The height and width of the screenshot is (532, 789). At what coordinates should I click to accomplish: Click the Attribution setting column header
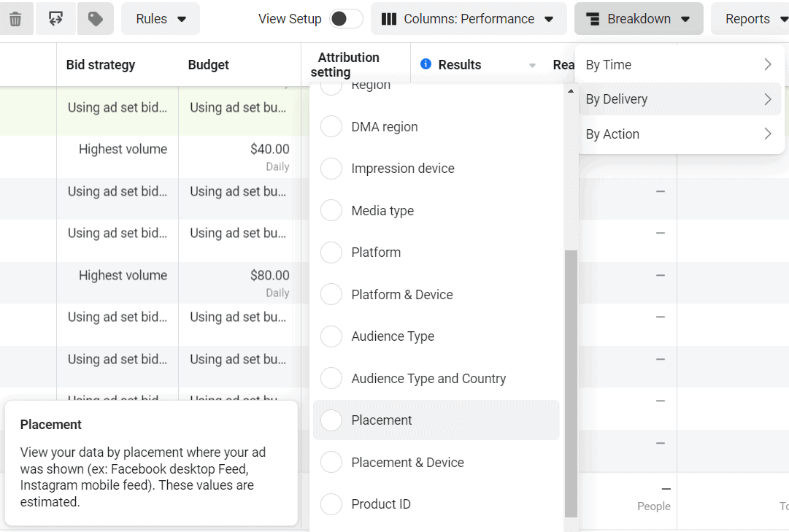(x=348, y=64)
